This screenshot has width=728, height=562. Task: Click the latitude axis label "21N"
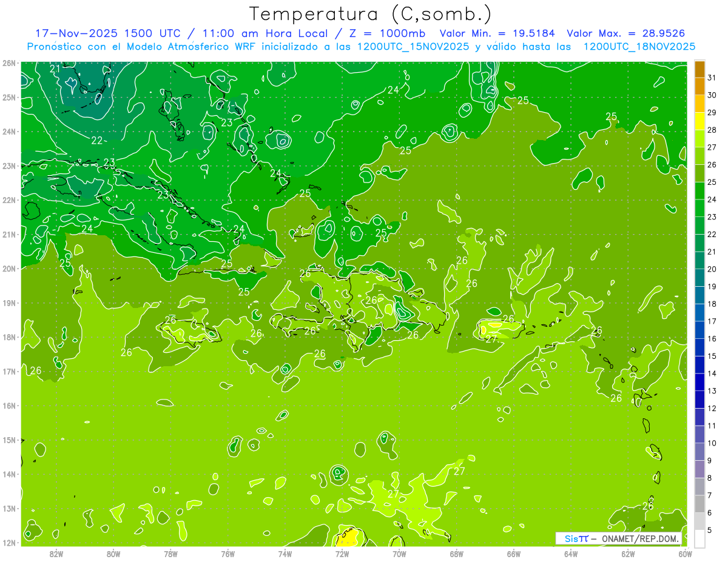9,235
